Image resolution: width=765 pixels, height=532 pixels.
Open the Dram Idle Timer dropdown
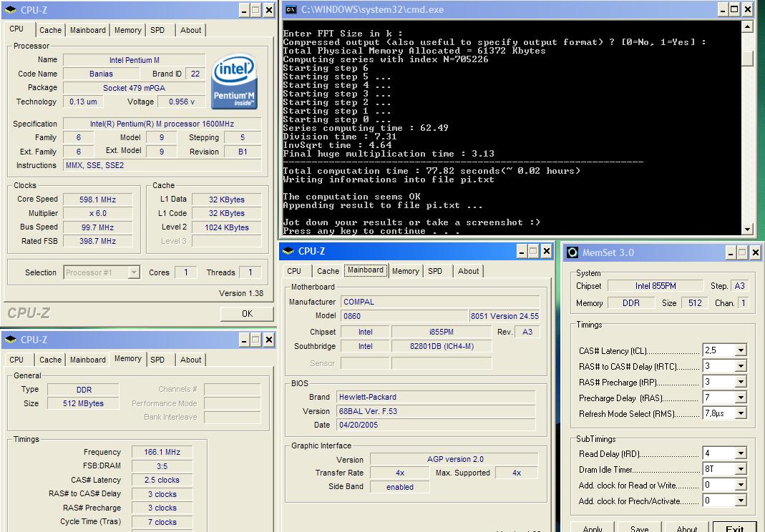point(741,468)
